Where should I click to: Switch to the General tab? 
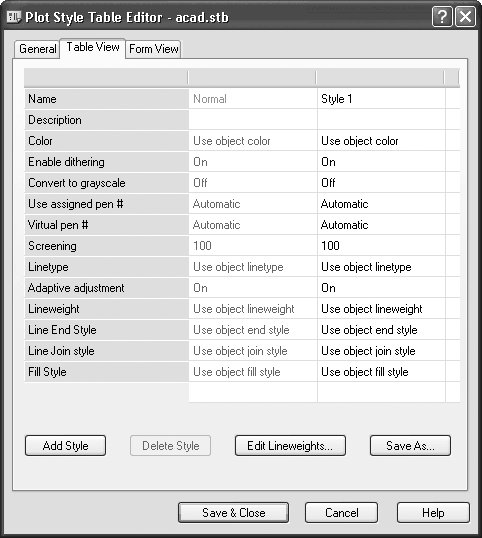[37, 49]
